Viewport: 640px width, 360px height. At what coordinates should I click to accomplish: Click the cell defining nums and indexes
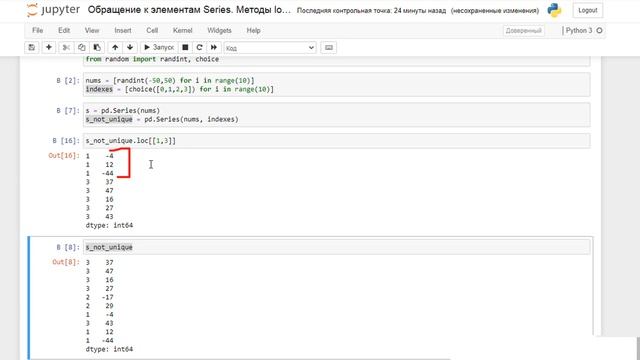(337, 85)
